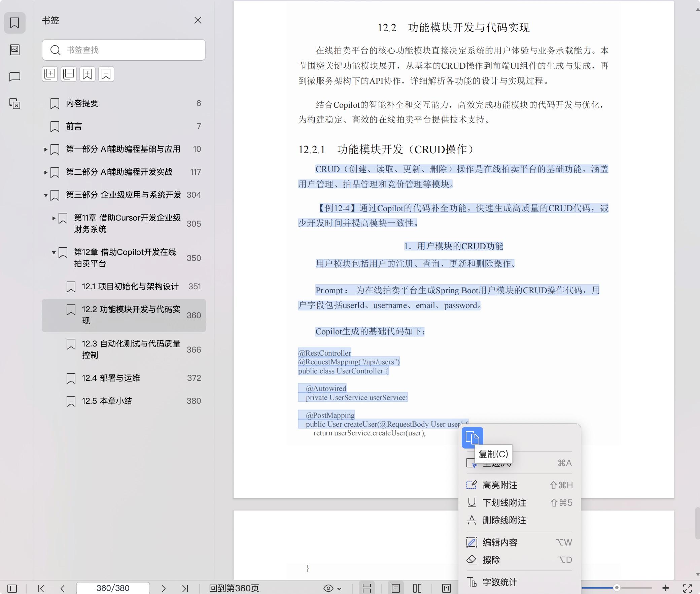The image size is (700, 594).
Task: Expand all bookmark levels with the expand-all icon
Action: tap(50, 74)
